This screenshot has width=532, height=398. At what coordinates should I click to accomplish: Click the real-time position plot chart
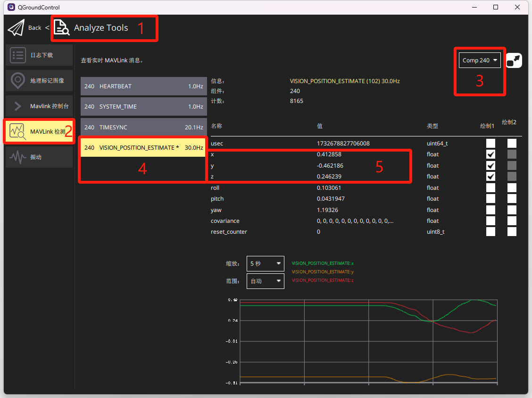(x=368, y=341)
